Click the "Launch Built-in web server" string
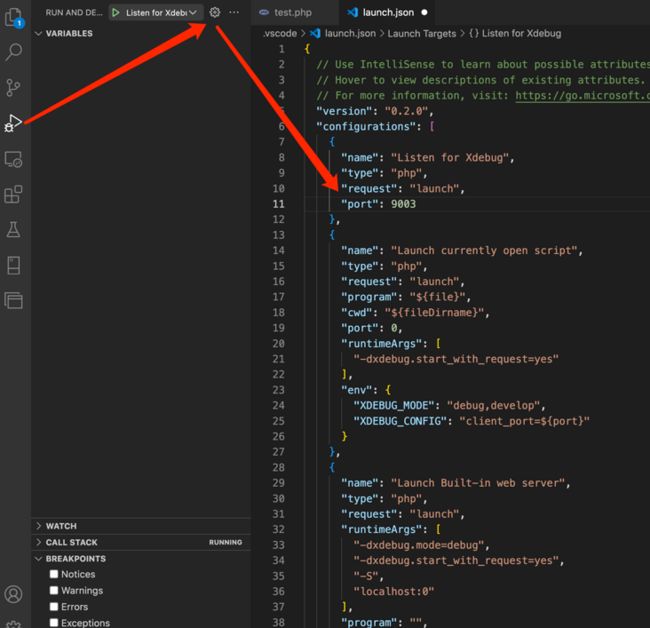650x628 pixels. click(478, 483)
